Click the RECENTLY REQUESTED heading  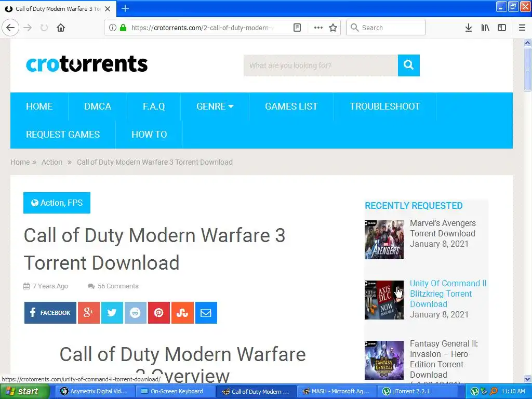click(x=414, y=206)
